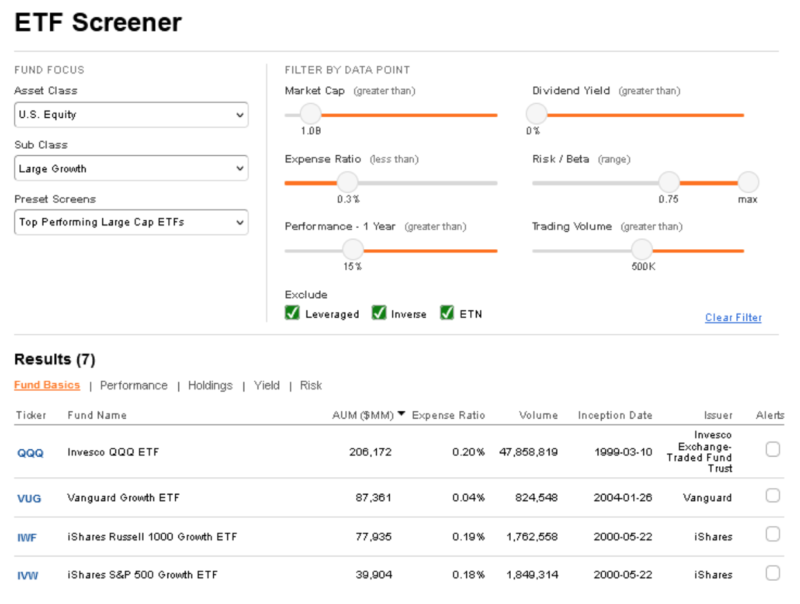Click the Results (7) heading

coord(55,360)
